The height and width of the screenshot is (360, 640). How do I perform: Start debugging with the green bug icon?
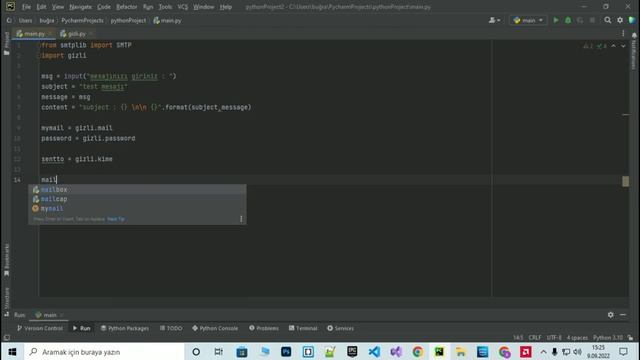[568, 20]
